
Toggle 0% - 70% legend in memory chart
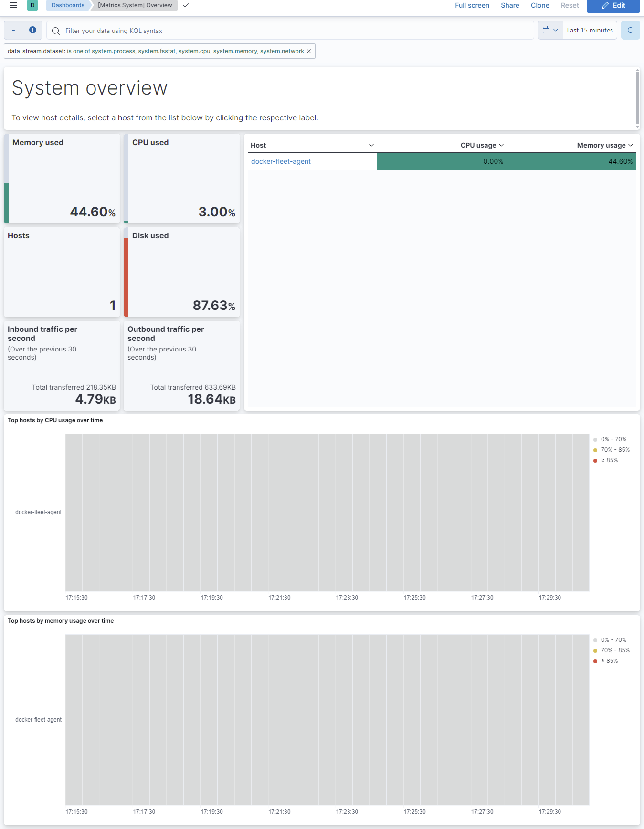[613, 640]
